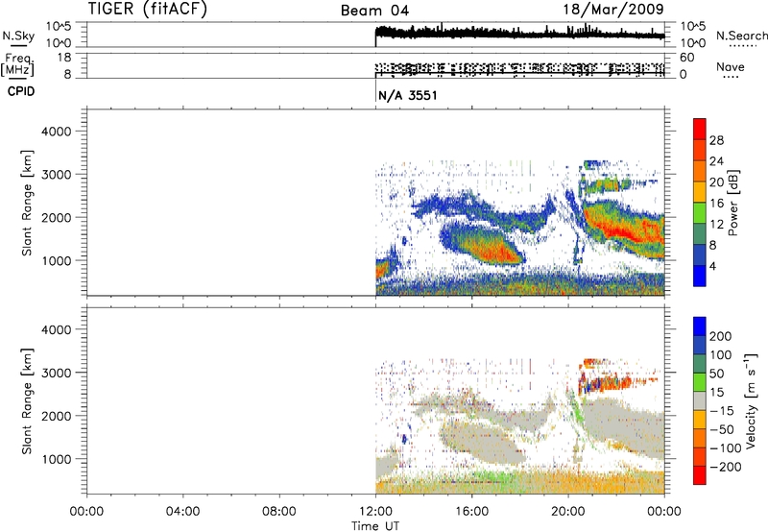Viewport: 768px width, 532px height.
Task: Click the 'TIGER (fitACF)' plot title
Action: coord(148,9)
